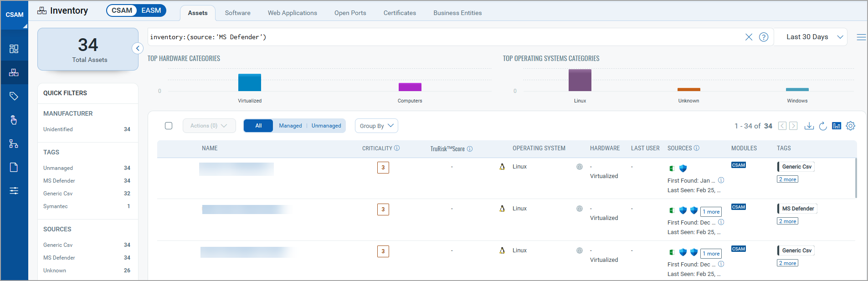Filter list by Unmanaged assets

pos(326,126)
